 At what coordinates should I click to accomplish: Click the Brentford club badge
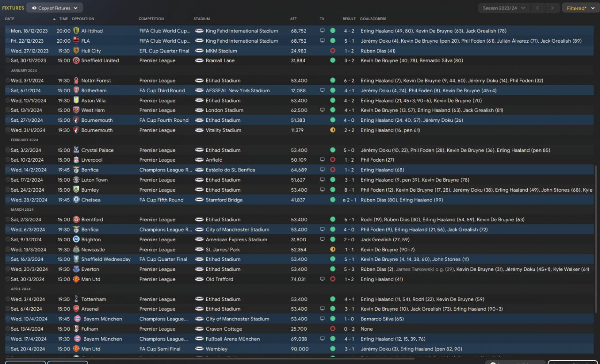76,219
